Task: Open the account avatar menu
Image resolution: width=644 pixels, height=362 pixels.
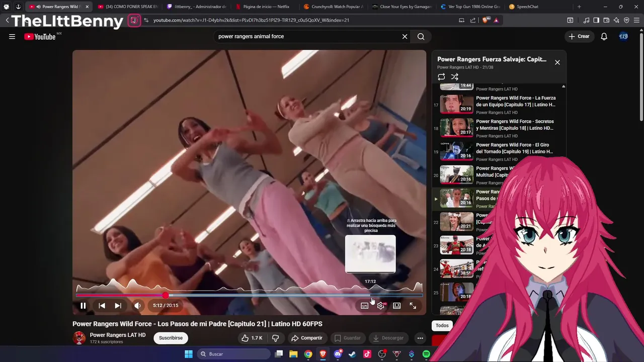Action: click(623, 36)
